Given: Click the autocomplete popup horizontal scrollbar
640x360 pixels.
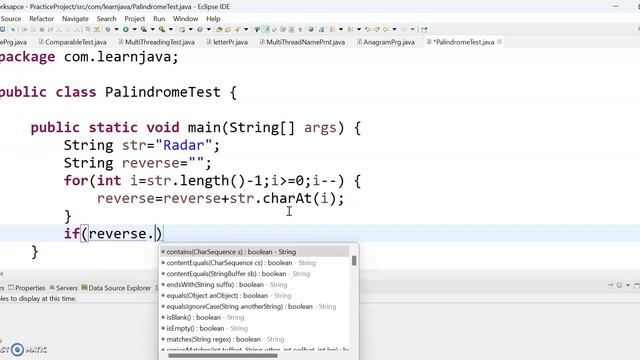Looking at the screenshot, I should point(223,356).
